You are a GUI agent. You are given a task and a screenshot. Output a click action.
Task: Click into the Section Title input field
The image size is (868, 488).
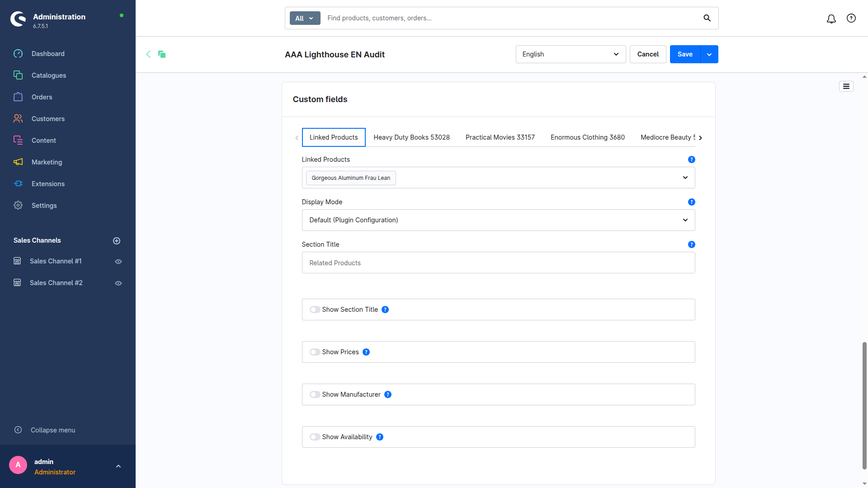coord(498,263)
